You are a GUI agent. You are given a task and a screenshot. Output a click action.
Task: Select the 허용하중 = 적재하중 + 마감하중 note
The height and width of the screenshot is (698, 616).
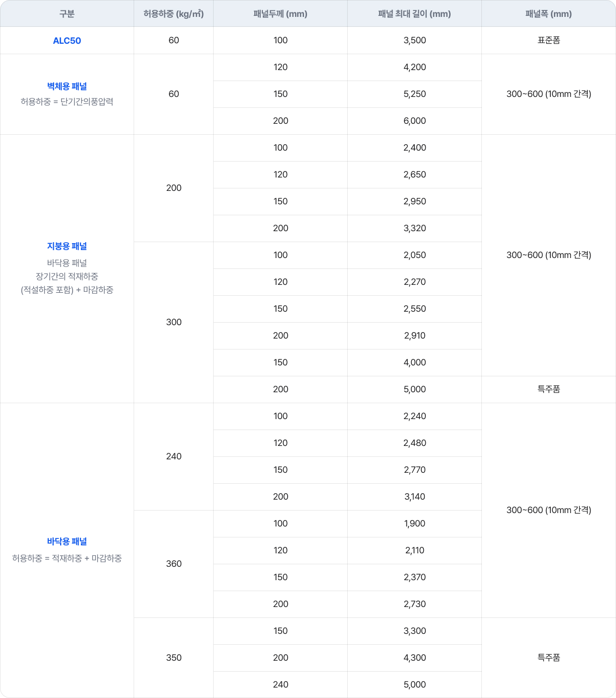[67, 559]
